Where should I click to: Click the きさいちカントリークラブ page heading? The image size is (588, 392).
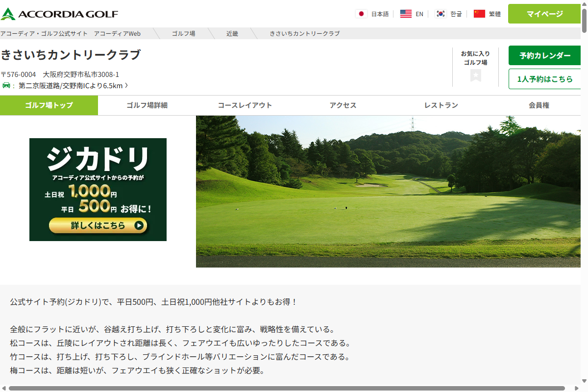click(x=71, y=54)
